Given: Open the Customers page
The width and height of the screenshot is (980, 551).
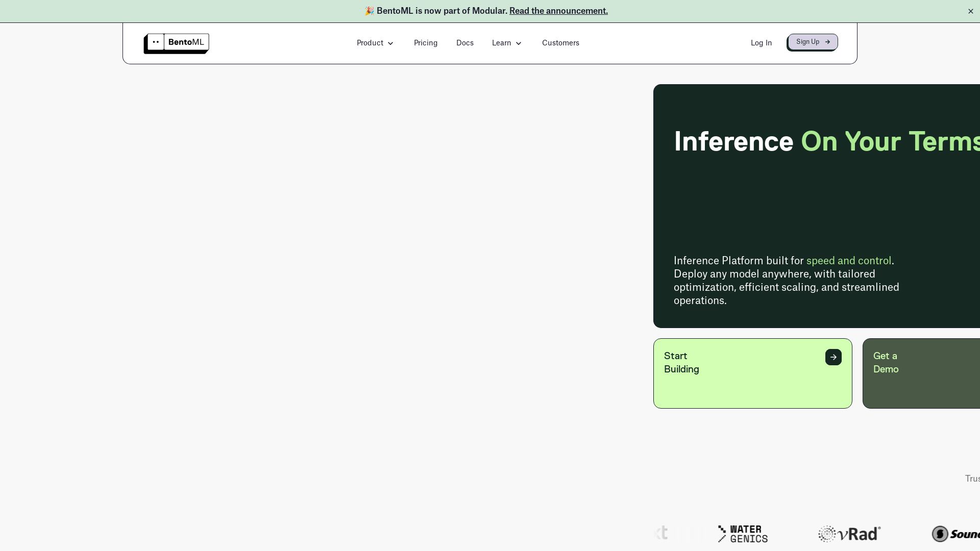Looking at the screenshot, I should (560, 43).
